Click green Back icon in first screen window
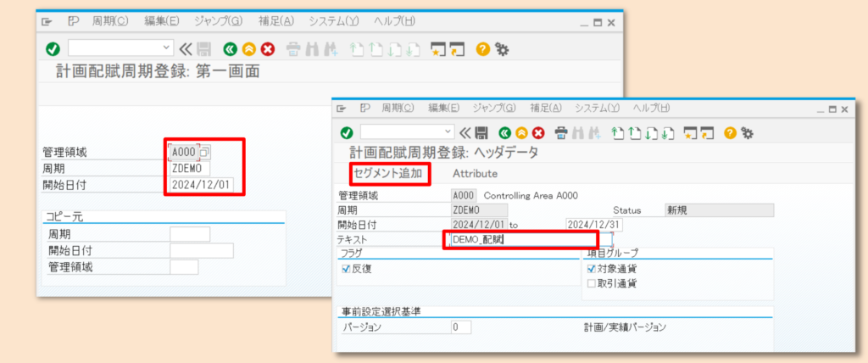The width and height of the screenshot is (868, 363). [231, 49]
